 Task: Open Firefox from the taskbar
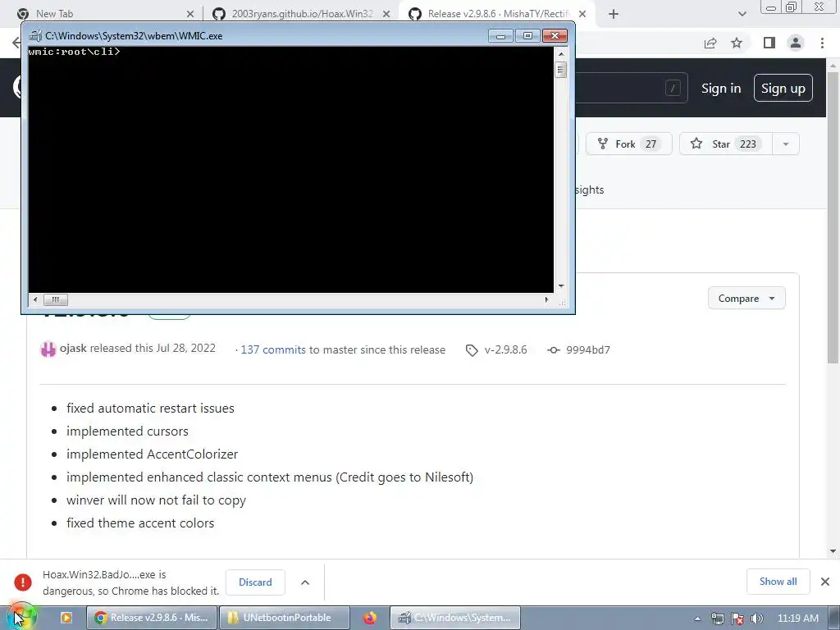pyautogui.click(x=370, y=618)
